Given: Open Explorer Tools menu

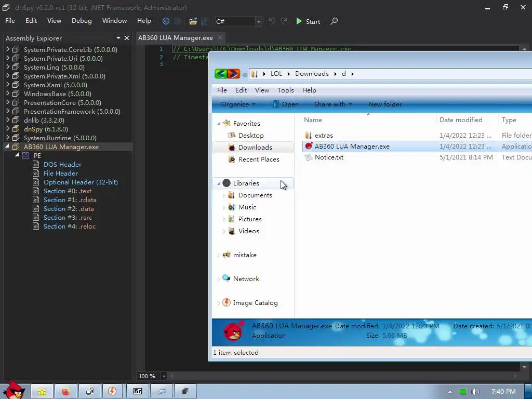Looking at the screenshot, I should [x=286, y=90].
